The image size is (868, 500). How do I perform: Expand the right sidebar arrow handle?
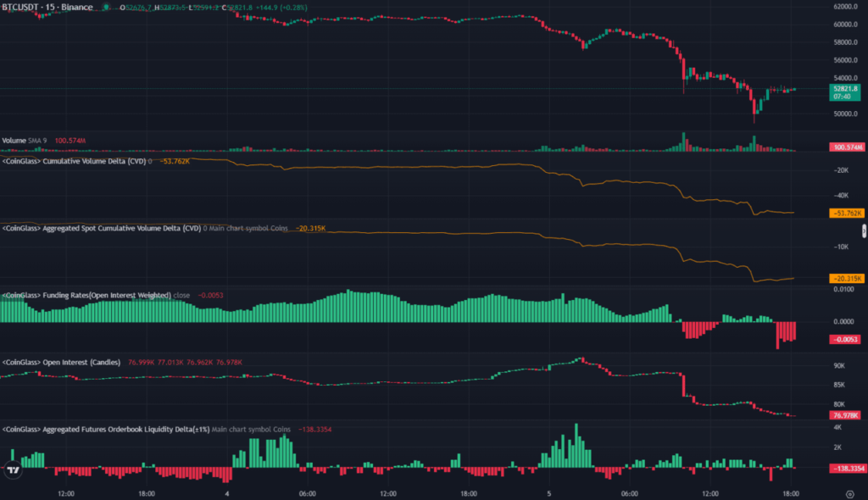(864, 231)
